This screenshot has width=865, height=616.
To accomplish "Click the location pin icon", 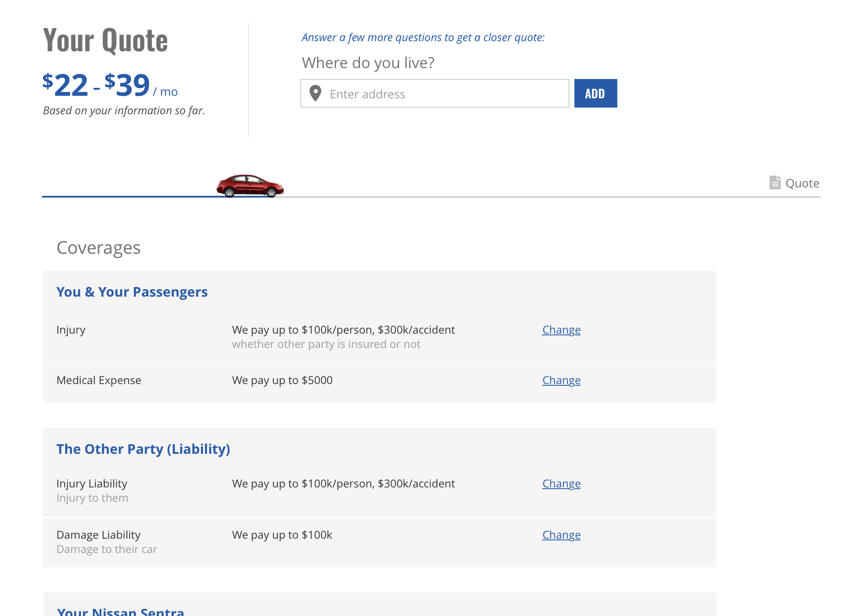I will tap(315, 93).
